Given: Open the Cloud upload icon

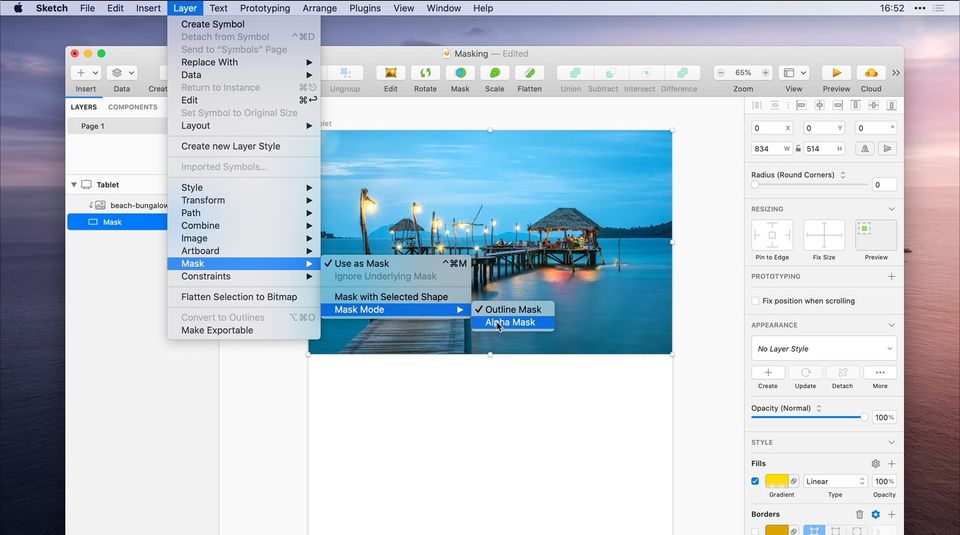Looking at the screenshot, I should click(871, 73).
